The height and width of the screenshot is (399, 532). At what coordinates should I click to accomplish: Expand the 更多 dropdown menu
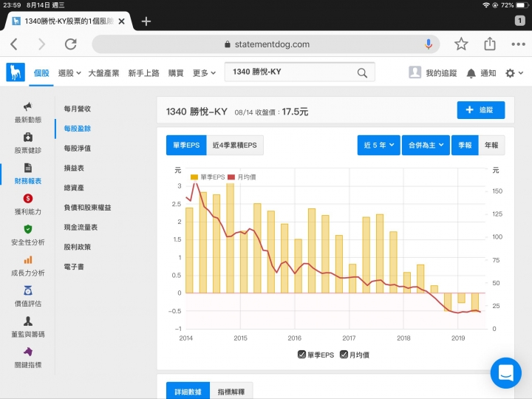[x=204, y=73]
